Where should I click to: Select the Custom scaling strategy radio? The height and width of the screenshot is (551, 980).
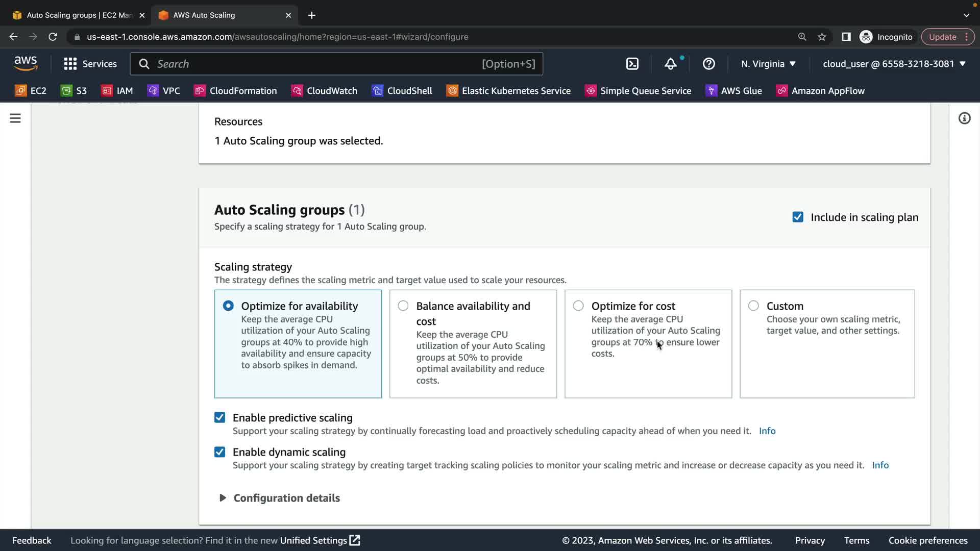click(x=753, y=306)
